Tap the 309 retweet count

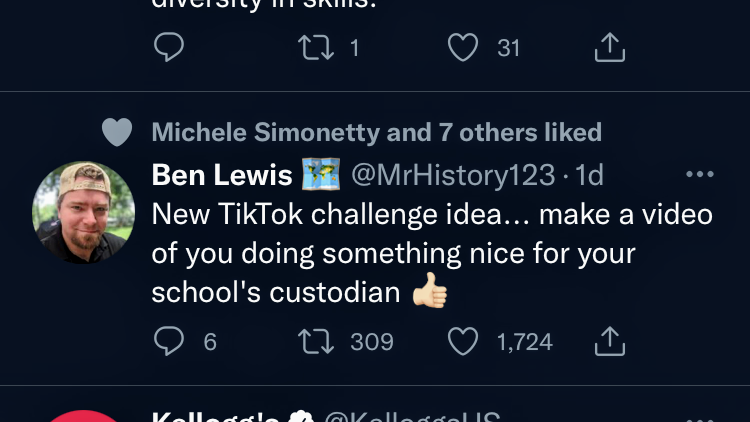pyautogui.click(x=371, y=342)
